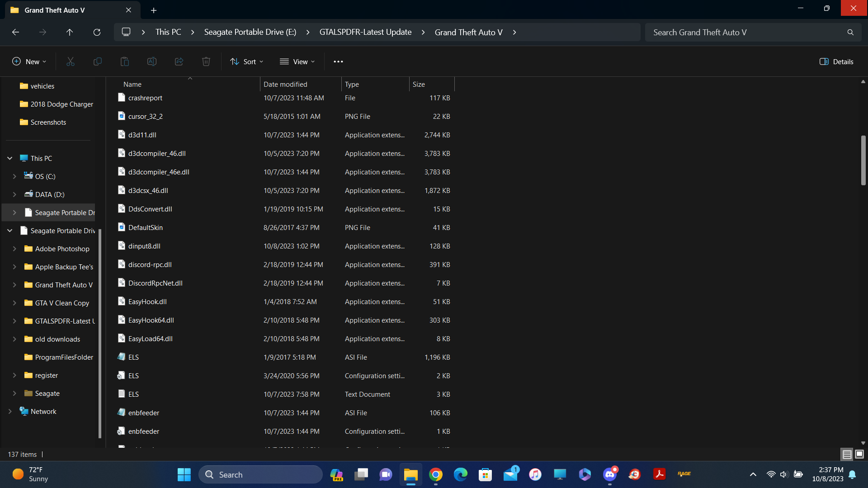The width and height of the screenshot is (868, 488).
Task: Collapse the This PC tree node
Action: tap(10, 158)
